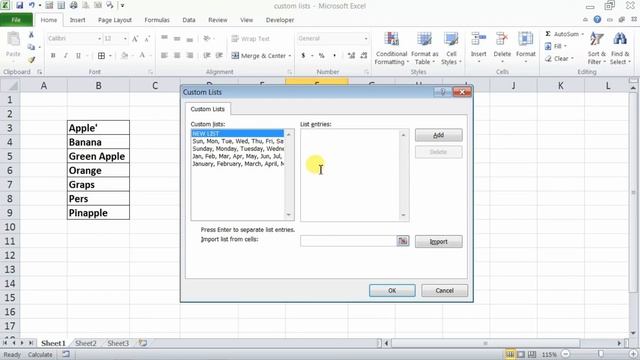The width and height of the screenshot is (640, 360).
Task: Open the Borders tool
Action: pyautogui.click(x=101, y=56)
